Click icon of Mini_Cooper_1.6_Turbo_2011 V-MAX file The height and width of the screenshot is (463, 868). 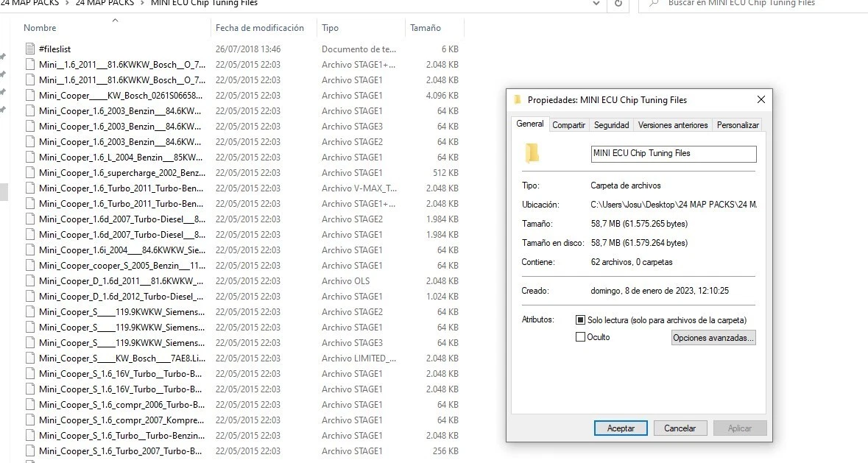click(30, 188)
